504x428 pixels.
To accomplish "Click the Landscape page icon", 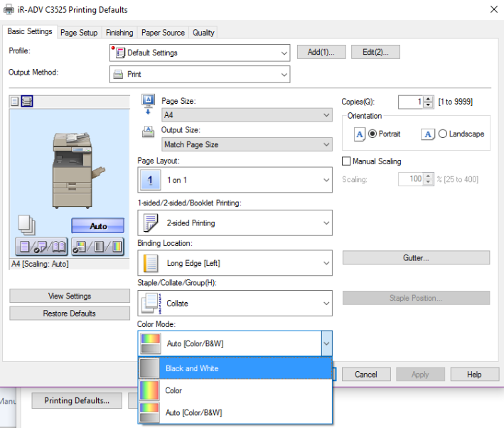I will (428, 134).
